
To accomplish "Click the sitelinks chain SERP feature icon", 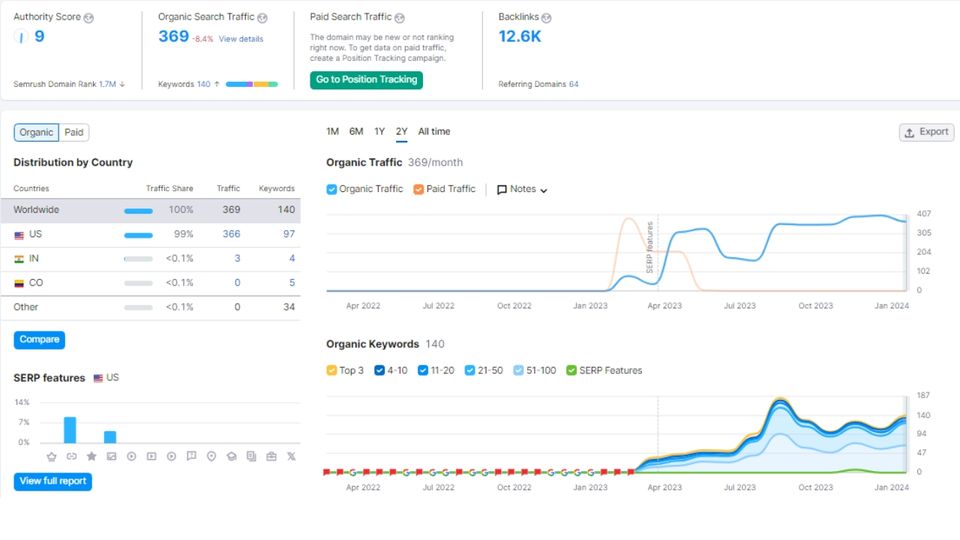I will coord(71,457).
